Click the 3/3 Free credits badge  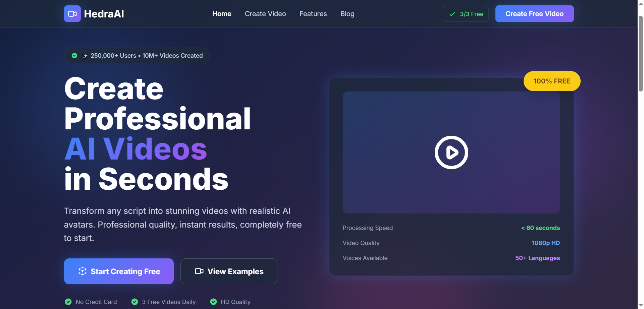(466, 14)
